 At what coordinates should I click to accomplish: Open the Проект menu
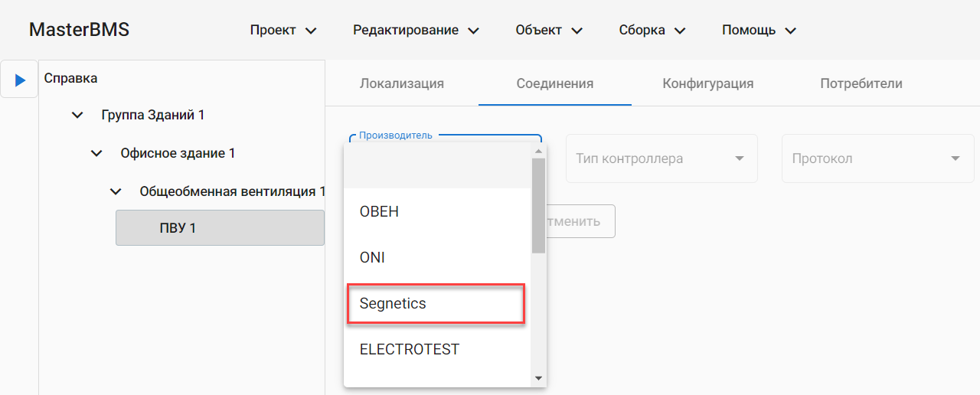point(283,31)
